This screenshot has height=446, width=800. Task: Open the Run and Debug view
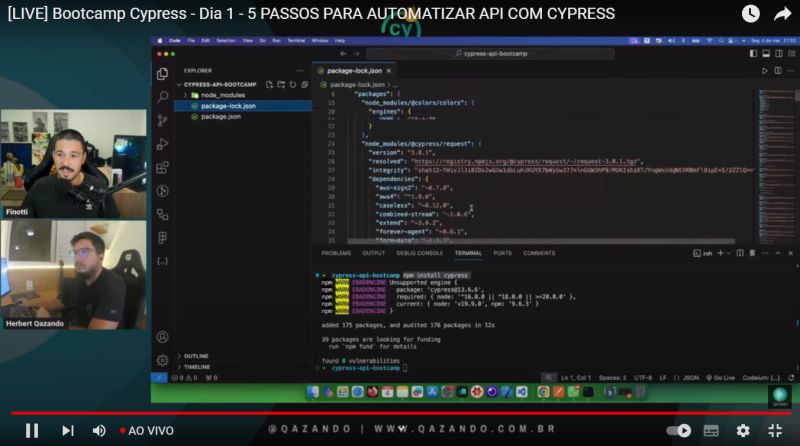point(162,144)
